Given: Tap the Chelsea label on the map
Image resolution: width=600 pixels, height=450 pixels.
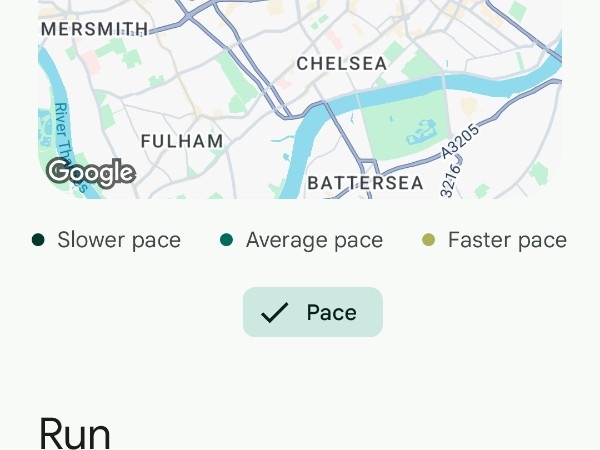Looking at the screenshot, I should point(342,64).
